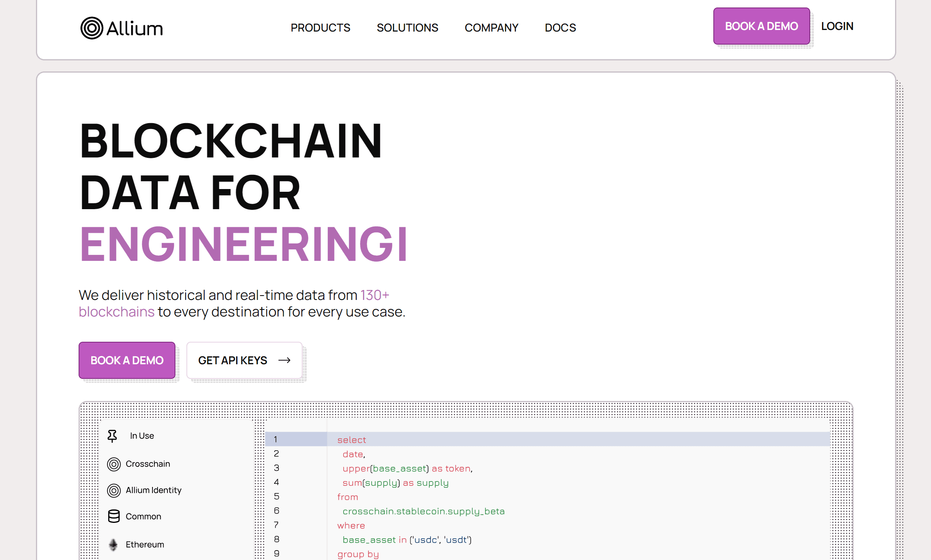Click the Allium logo icon
The width and height of the screenshot is (931, 560).
coord(92,28)
